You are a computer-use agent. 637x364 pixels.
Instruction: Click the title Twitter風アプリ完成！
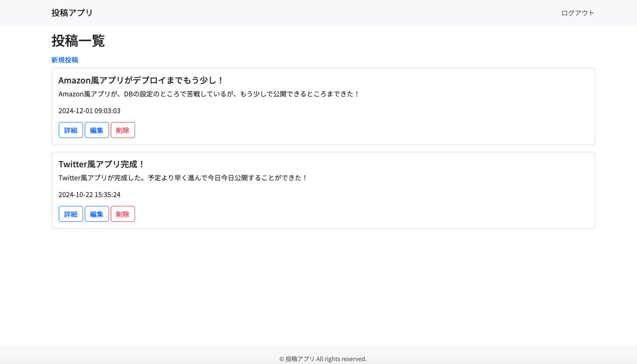point(101,164)
